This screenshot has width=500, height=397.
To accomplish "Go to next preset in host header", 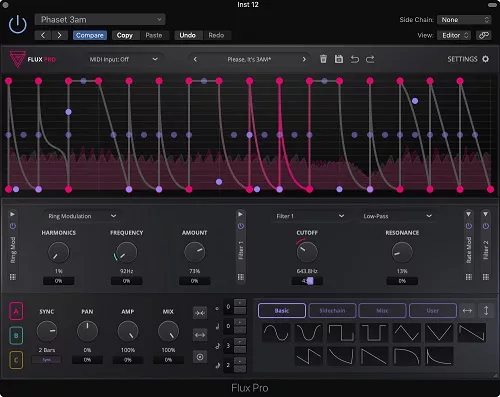I will tap(59, 35).
